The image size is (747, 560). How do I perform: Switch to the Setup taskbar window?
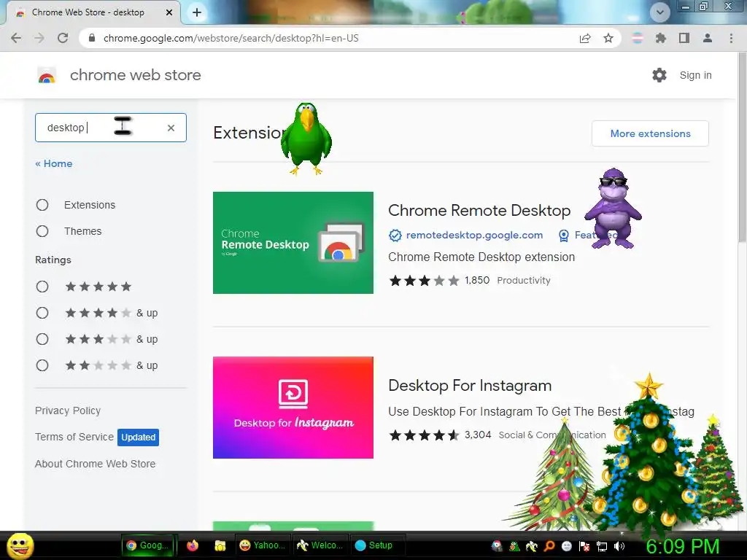click(377, 545)
